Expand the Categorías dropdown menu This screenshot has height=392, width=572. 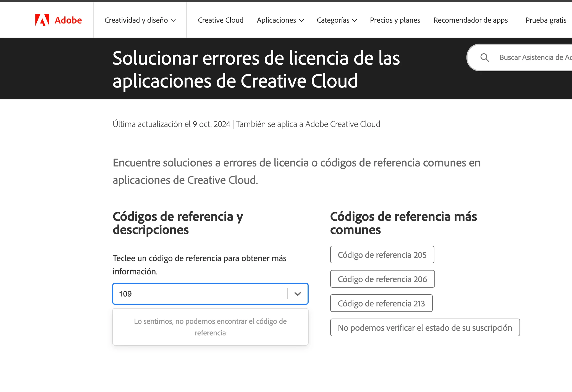(x=337, y=20)
